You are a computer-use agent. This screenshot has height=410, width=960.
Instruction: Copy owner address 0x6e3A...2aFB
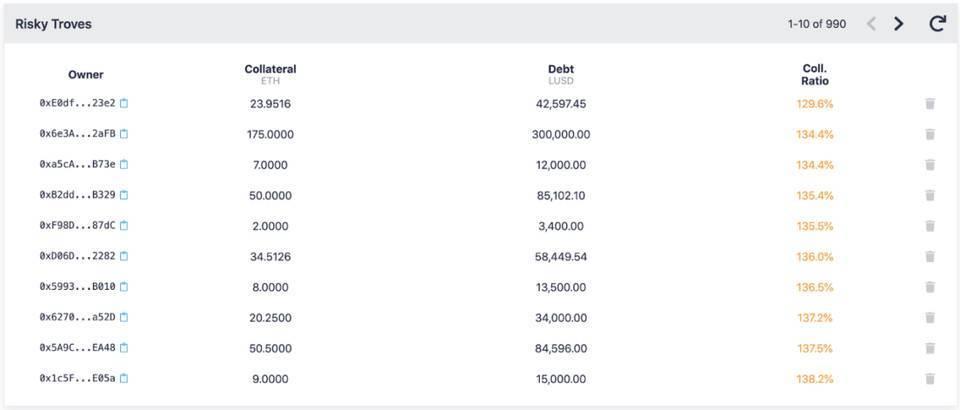tap(124, 134)
